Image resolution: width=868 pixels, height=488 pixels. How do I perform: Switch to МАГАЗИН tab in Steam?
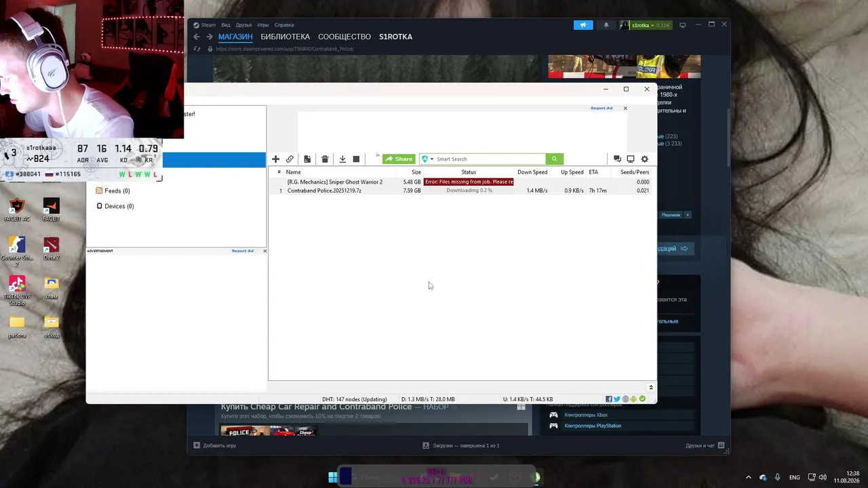(x=235, y=37)
